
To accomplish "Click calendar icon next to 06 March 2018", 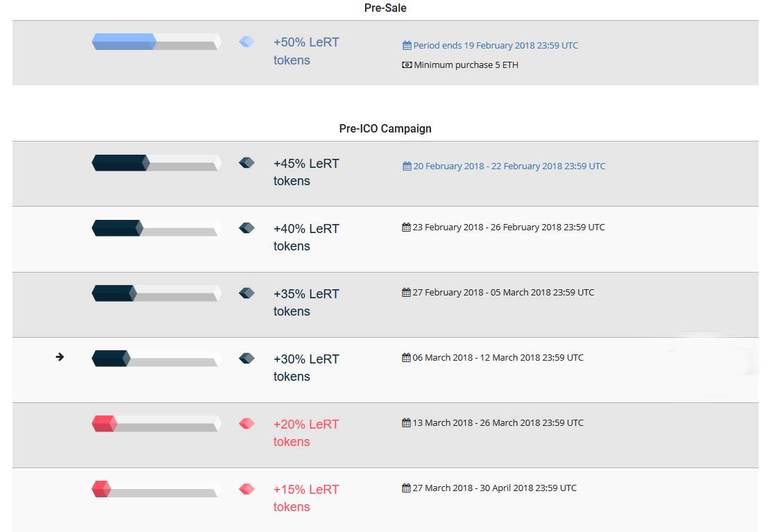I will [406, 357].
